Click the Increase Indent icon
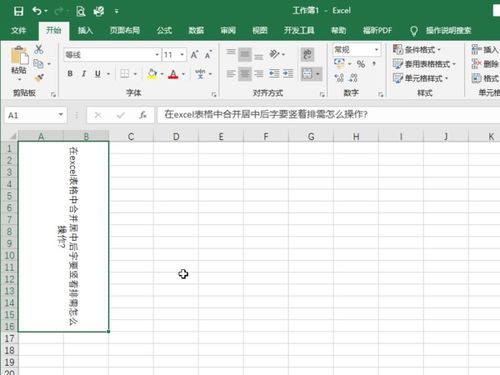 tap(288, 74)
